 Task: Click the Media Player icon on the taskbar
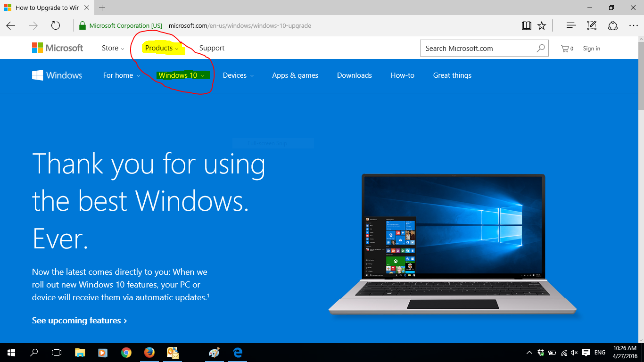[x=103, y=352]
